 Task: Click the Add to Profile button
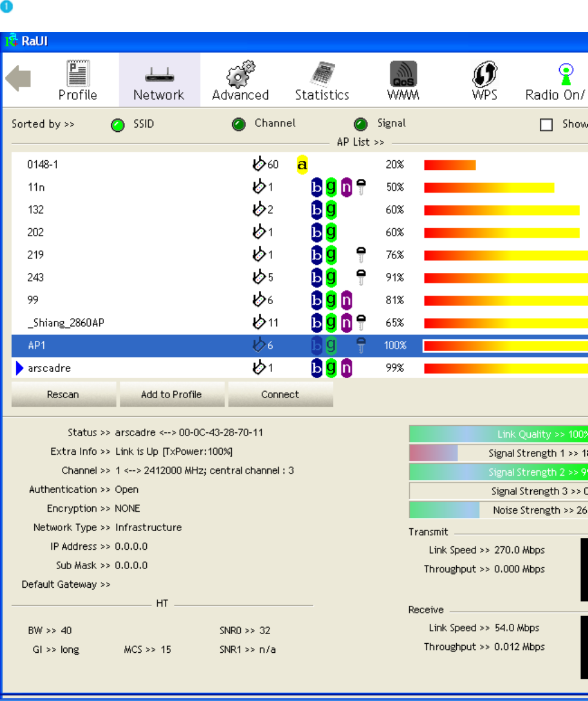172,394
